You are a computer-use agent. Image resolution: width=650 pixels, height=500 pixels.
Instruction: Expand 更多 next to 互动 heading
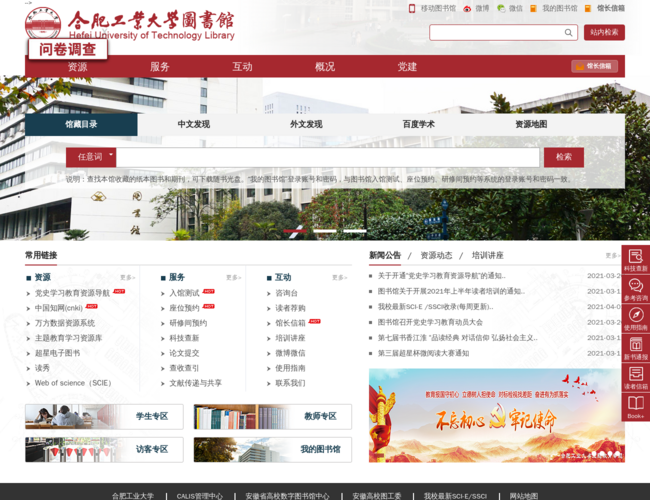(x=340, y=277)
